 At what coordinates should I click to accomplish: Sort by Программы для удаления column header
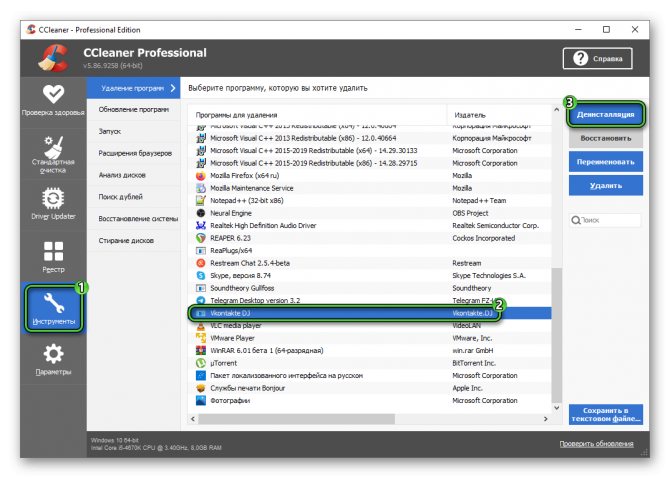pyautogui.click(x=317, y=115)
